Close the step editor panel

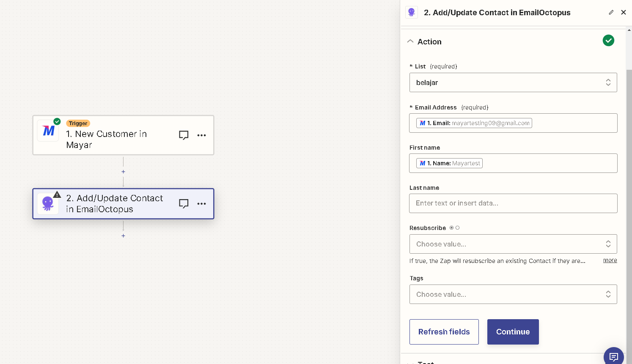624,13
